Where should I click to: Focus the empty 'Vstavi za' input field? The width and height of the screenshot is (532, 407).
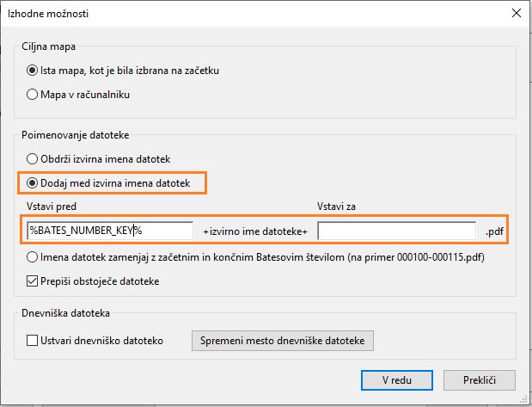(x=396, y=231)
